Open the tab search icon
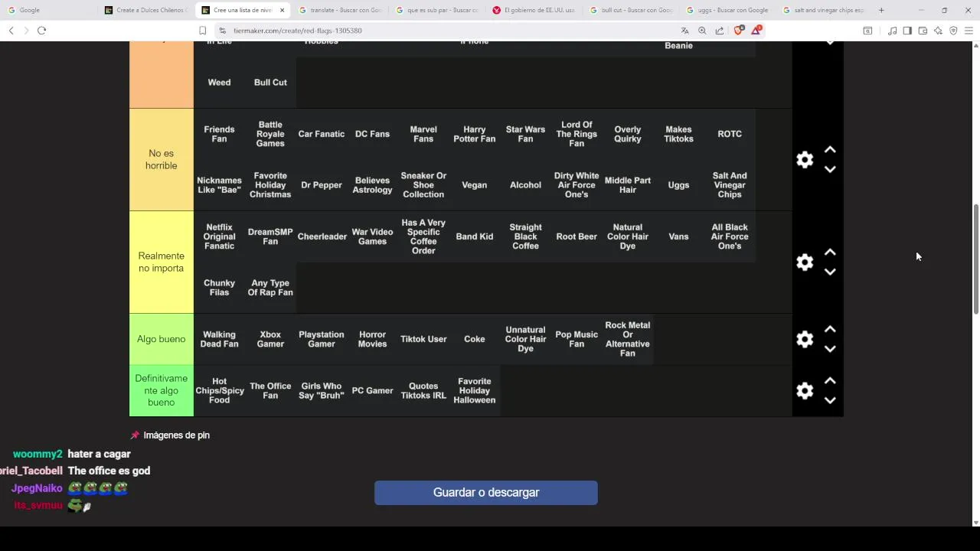The image size is (980, 551). pos(867,31)
